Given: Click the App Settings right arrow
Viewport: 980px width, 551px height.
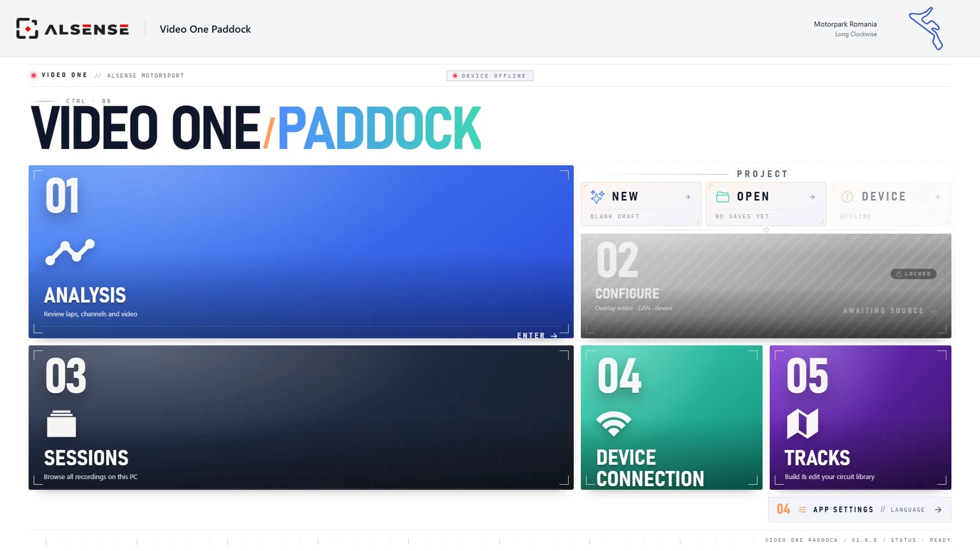Looking at the screenshot, I should tap(938, 510).
